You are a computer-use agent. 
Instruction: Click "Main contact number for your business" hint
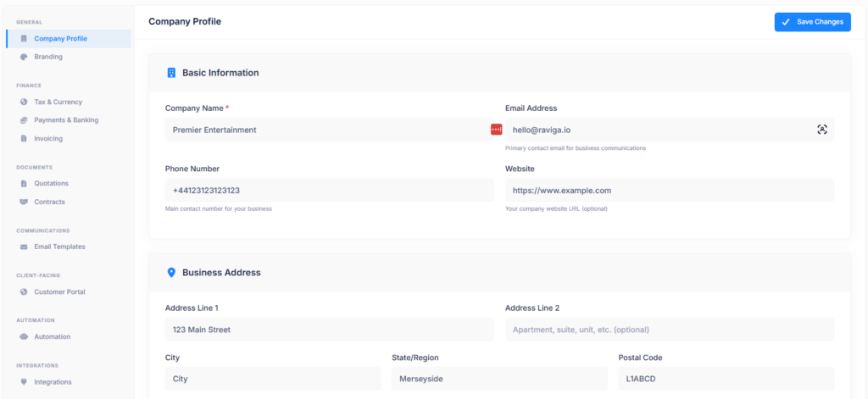pos(218,209)
